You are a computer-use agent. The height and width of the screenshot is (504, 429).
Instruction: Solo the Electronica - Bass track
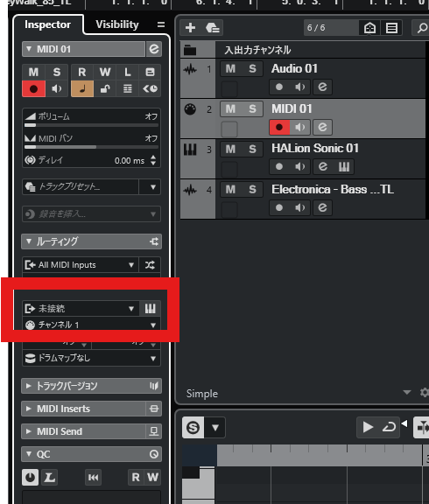coord(252,189)
